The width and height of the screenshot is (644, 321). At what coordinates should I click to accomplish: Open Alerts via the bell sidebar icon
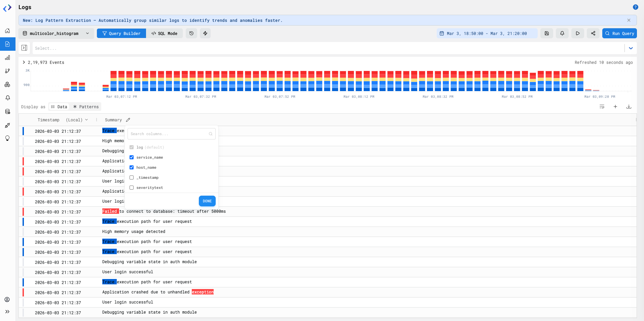click(7, 98)
